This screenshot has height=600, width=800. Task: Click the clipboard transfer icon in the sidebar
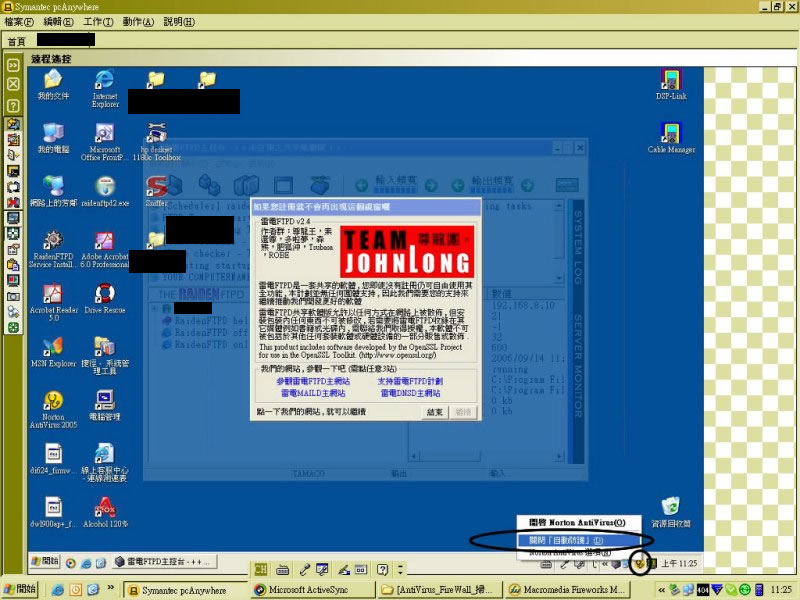pyautogui.click(x=13, y=265)
